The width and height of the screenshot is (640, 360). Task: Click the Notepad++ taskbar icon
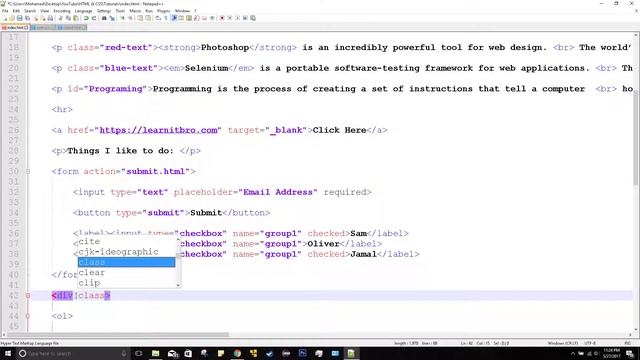pyautogui.click(x=351, y=353)
